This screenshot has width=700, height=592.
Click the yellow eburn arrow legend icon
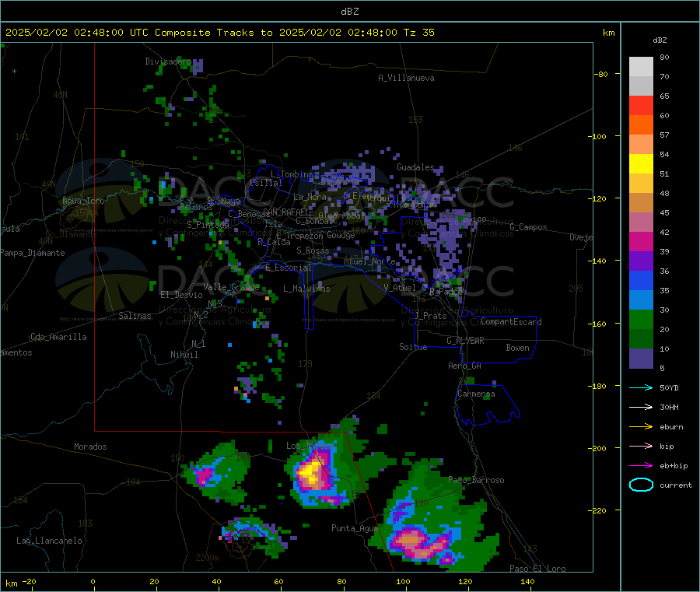[641, 427]
